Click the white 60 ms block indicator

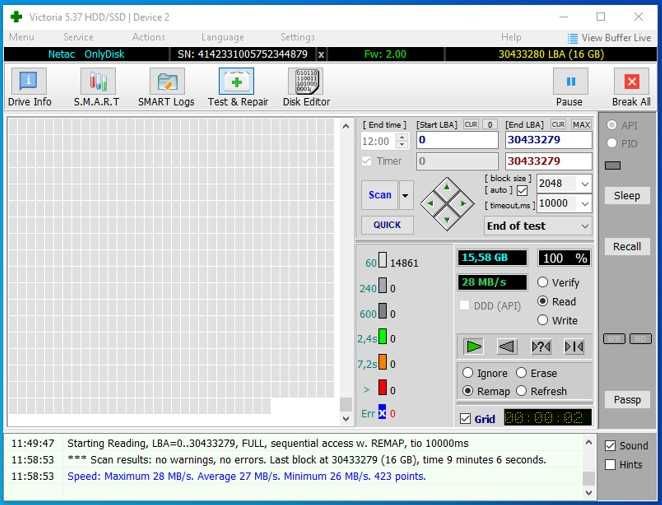pyautogui.click(x=383, y=260)
